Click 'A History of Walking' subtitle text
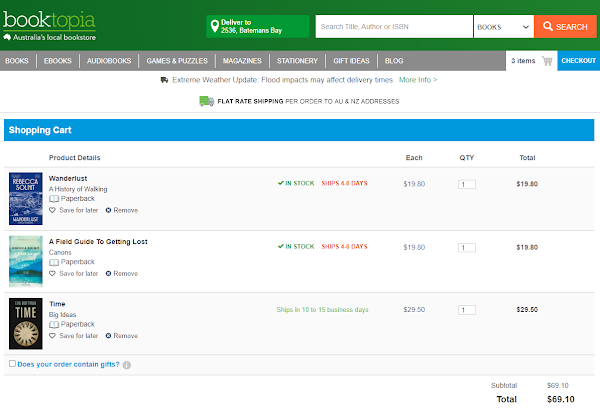 click(x=78, y=189)
